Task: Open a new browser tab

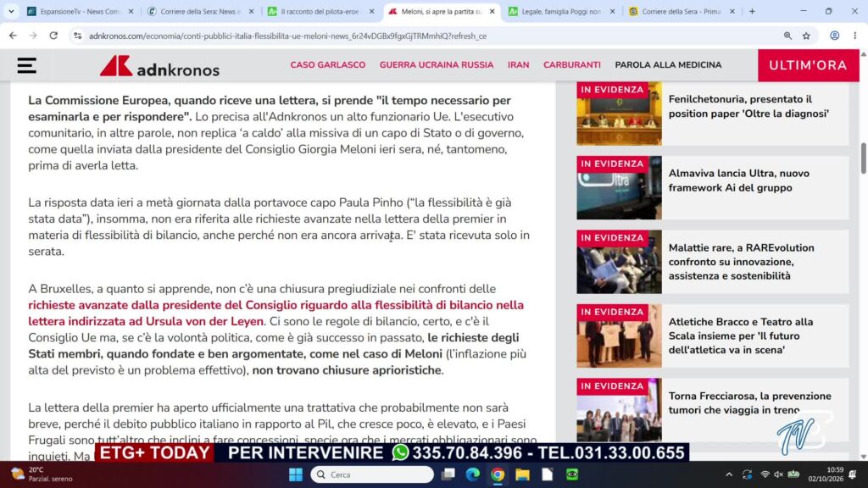Action: [752, 11]
